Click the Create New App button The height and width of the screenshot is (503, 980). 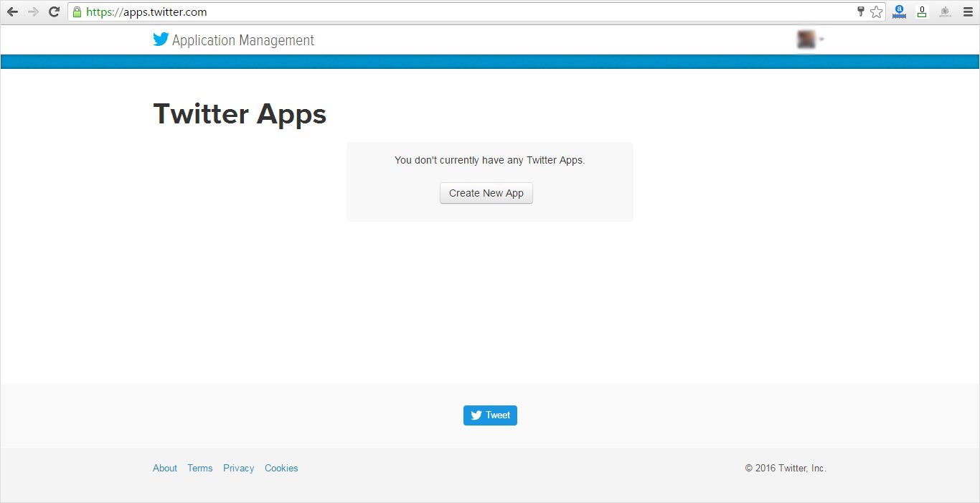[486, 193]
